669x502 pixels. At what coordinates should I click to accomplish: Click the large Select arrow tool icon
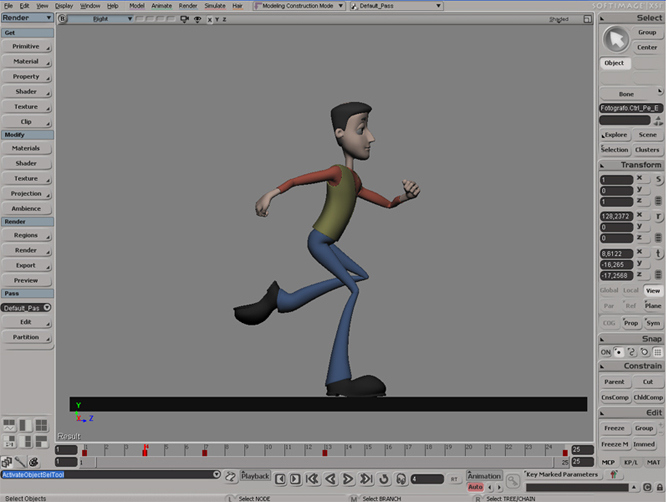[x=616, y=39]
